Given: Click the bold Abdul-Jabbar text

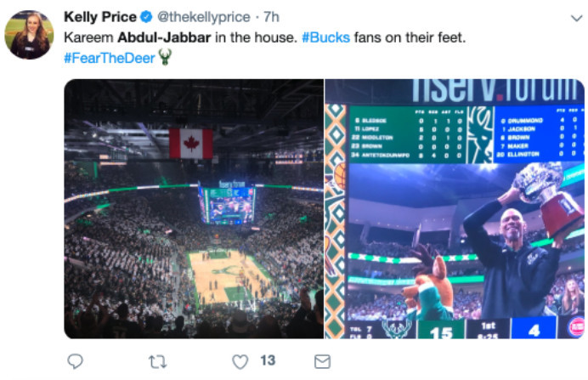Looking at the screenshot, I should coord(155,39).
